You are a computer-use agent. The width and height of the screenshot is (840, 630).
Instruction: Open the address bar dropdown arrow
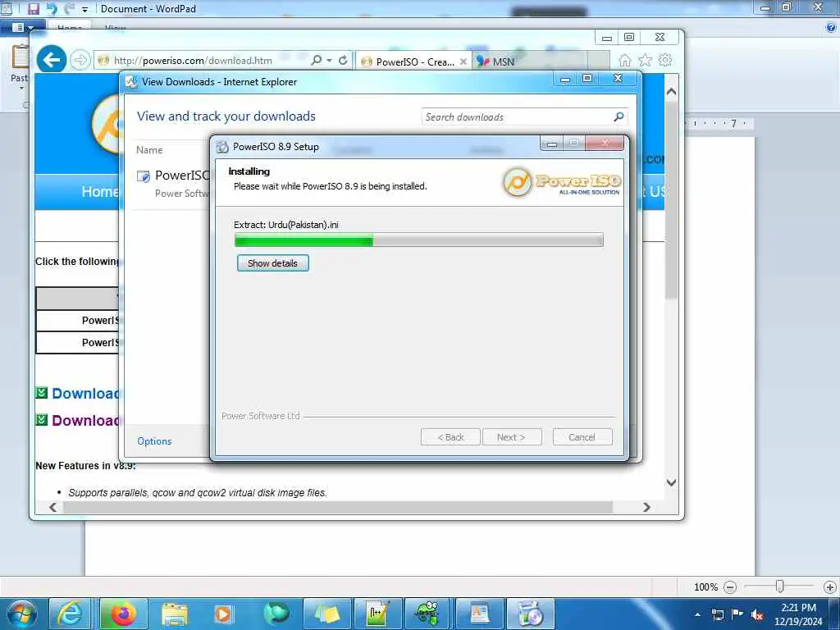[x=329, y=61]
